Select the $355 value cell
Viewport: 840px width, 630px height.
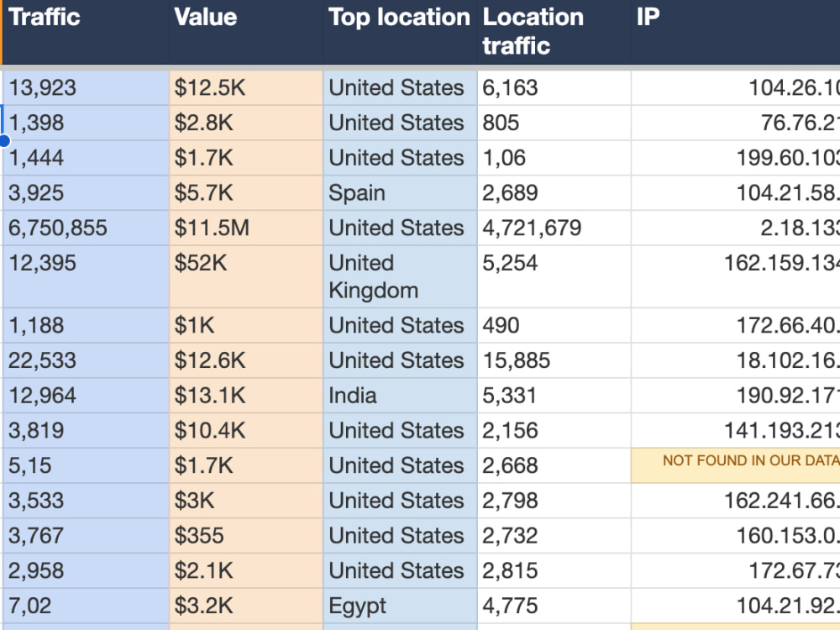pos(246,536)
